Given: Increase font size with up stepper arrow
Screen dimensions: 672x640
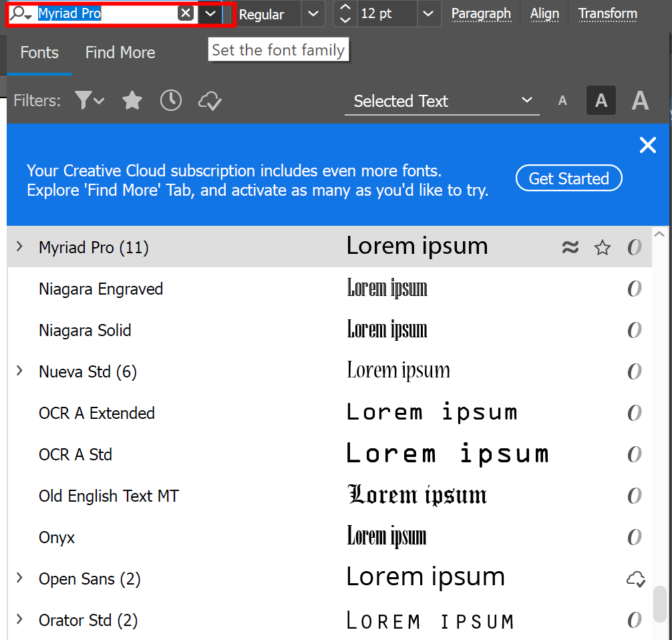Looking at the screenshot, I should click(x=345, y=7).
